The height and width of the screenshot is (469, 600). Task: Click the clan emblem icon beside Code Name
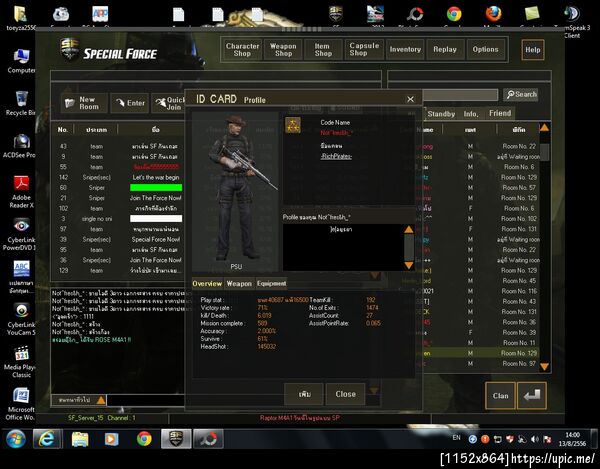click(293, 125)
